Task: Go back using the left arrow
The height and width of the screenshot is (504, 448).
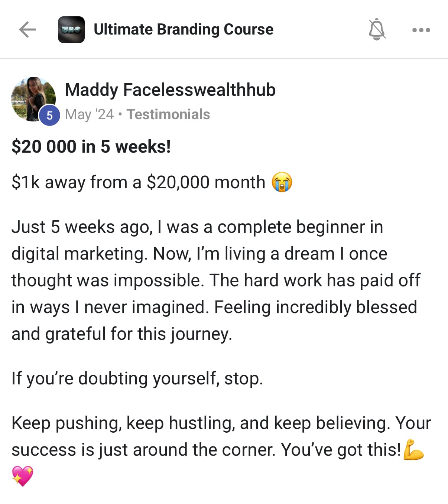Action: pyautogui.click(x=27, y=30)
